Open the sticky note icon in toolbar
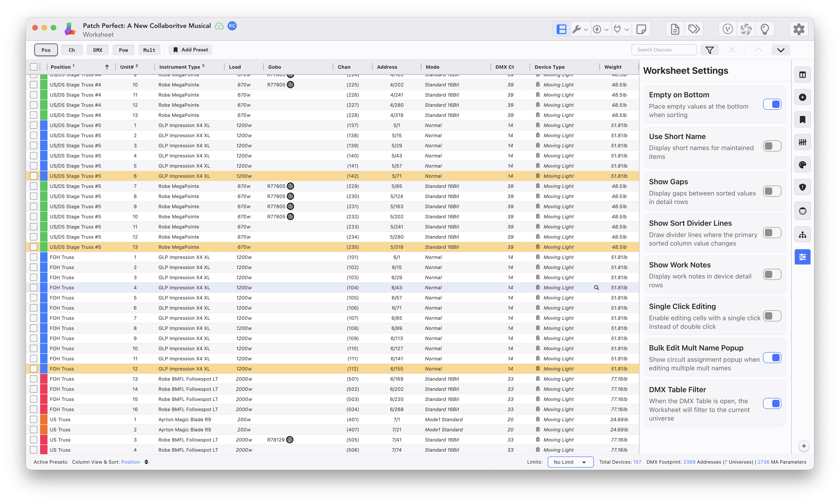The width and height of the screenshot is (840, 504). [x=641, y=29]
